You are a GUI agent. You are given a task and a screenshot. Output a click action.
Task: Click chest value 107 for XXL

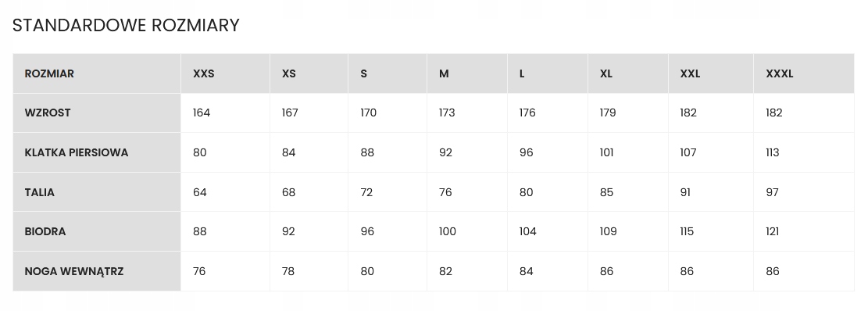pyautogui.click(x=688, y=152)
